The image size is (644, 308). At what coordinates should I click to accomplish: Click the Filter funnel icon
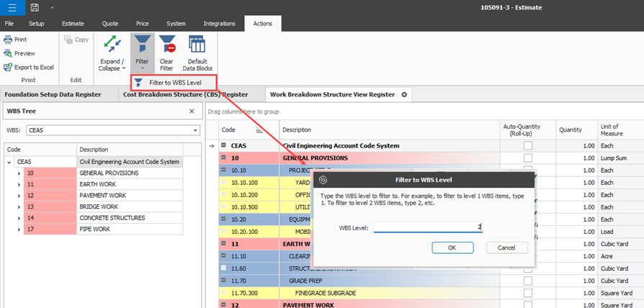(x=141, y=45)
